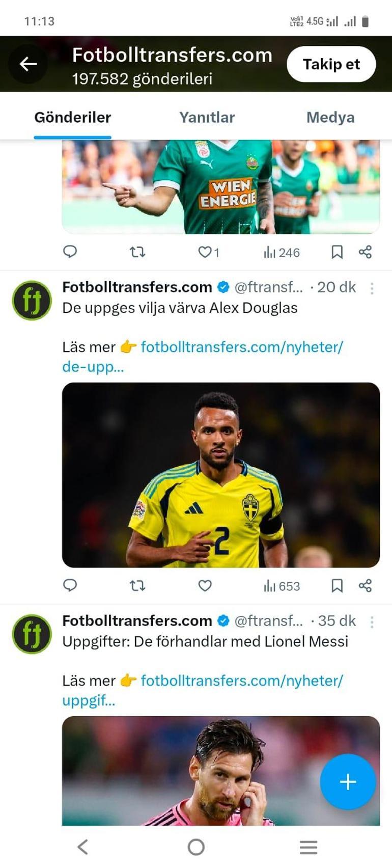This screenshot has height=868, width=392.
Task: Switch to the Yanıtlar tab
Action: (207, 117)
